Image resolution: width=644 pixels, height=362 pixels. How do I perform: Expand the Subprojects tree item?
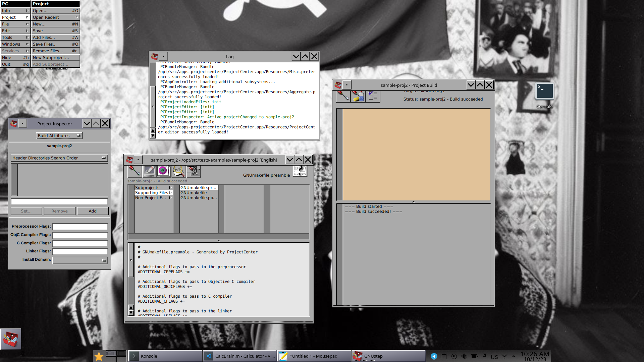pos(170,187)
